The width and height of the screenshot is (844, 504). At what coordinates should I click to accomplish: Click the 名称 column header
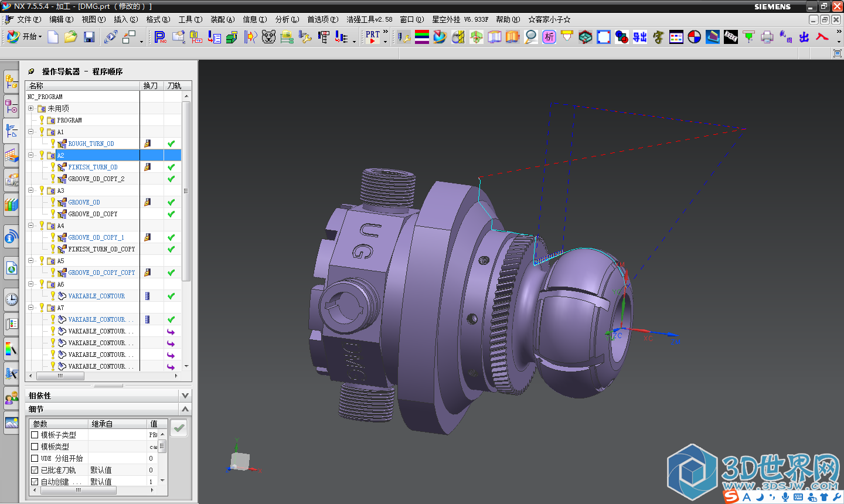[x=83, y=86]
